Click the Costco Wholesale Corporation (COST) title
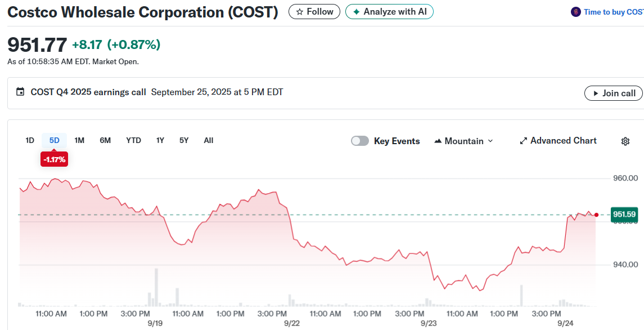 click(x=143, y=12)
